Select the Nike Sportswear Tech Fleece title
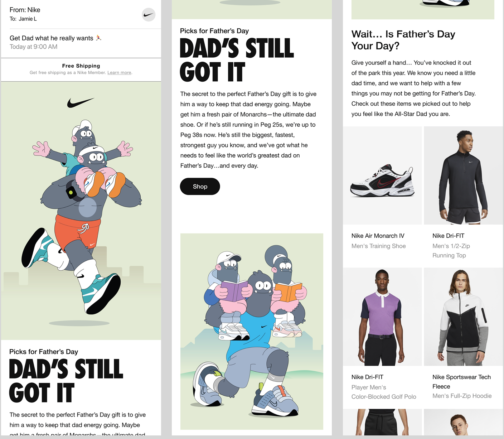This screenshot has height=439, width=504. 461,382
